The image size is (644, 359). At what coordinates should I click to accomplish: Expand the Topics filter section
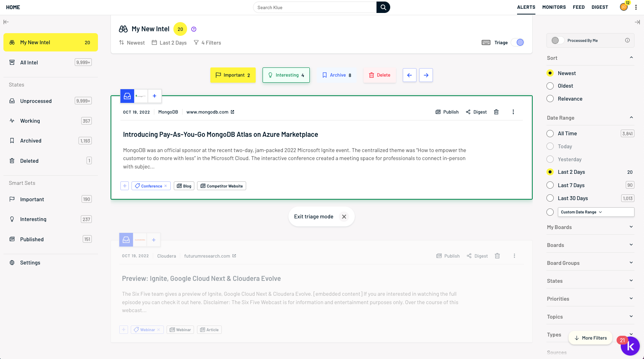pyautogui.click(x=590, y=317)
